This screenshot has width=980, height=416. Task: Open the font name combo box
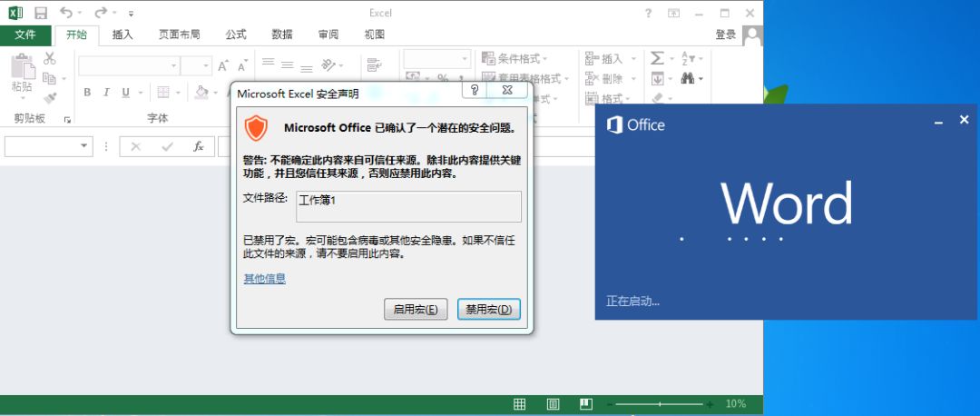(130, 65)
